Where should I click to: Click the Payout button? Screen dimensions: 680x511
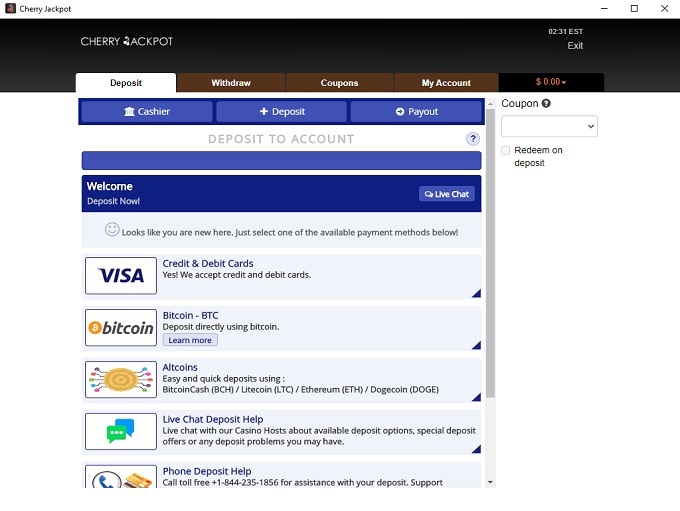416,112
